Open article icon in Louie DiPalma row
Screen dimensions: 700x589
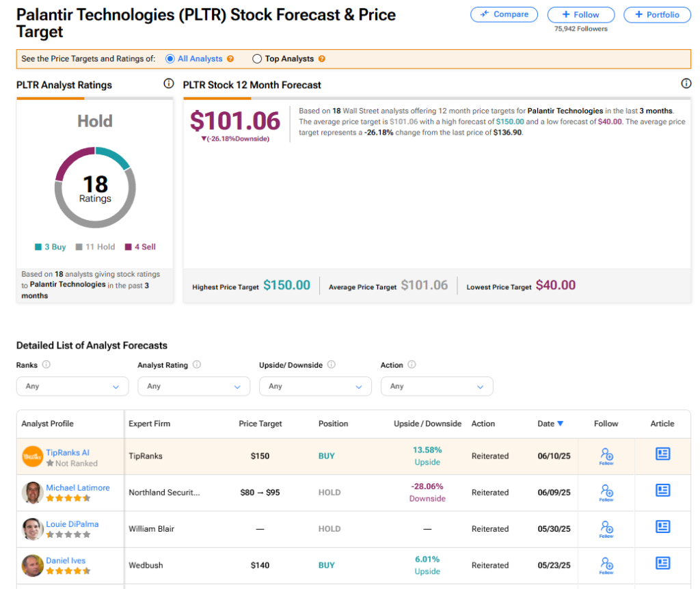tap(663, 527)
